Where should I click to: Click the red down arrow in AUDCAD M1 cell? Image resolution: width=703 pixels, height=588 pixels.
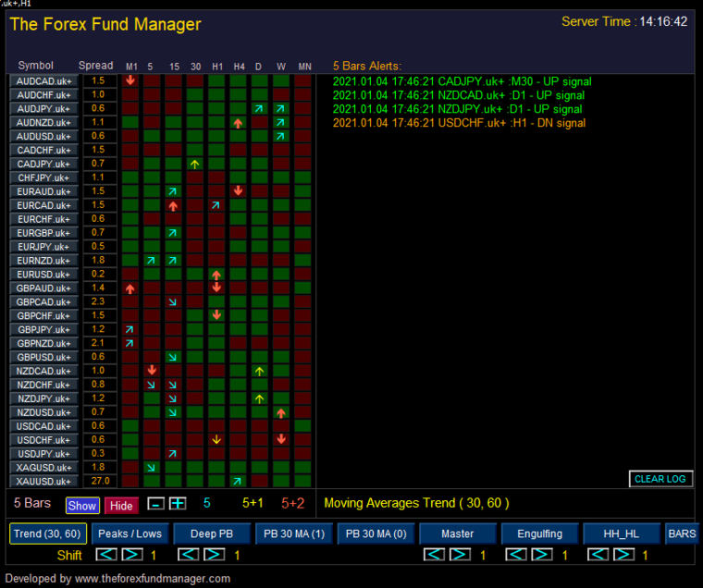[130, 80]
